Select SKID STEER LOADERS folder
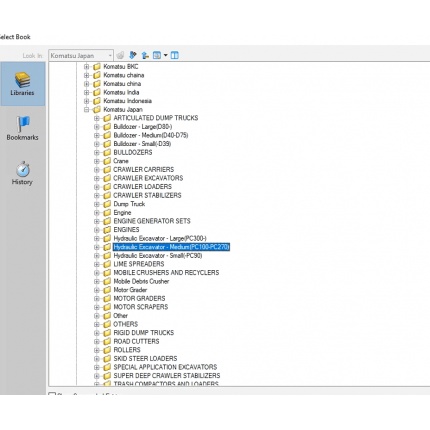This screenshot has height=430, width=430. [x=145, y=359]
